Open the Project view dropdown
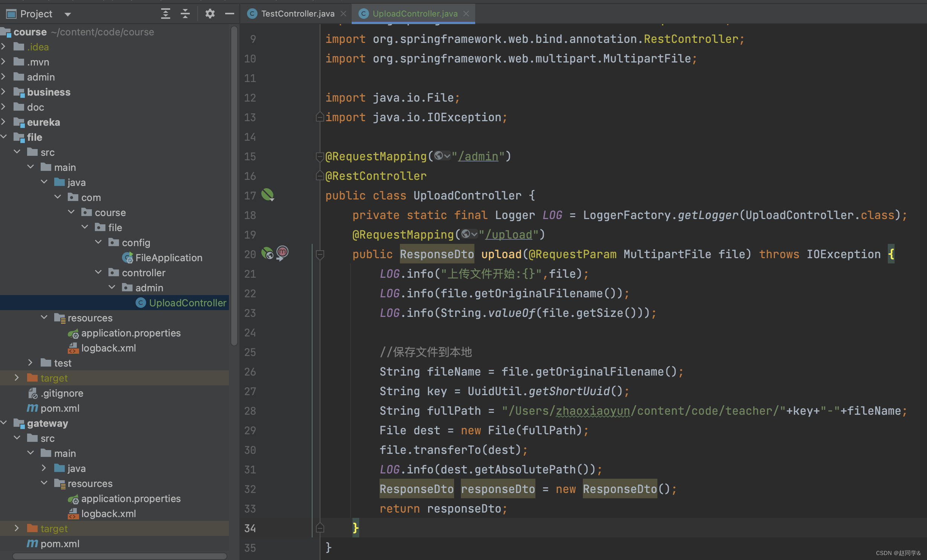The height and width of the screenshot is (560, 927). 68,14
